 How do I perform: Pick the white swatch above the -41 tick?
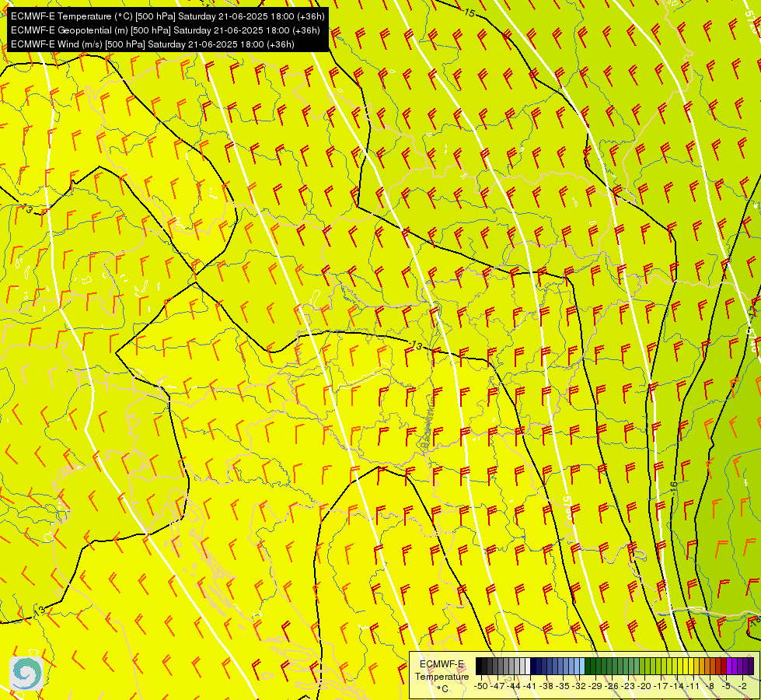[528, 666]
